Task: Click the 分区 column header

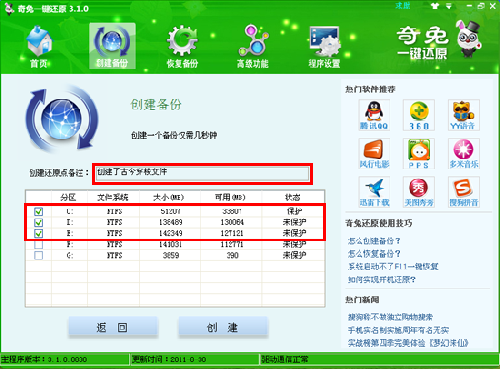Action: pos(69,197)
